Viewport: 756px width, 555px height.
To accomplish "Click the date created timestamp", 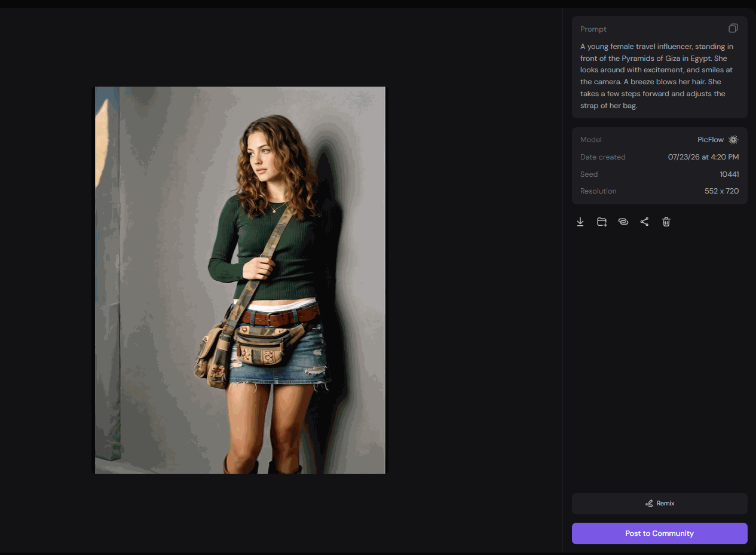I will pyautogui.click(x=703, y=157).
